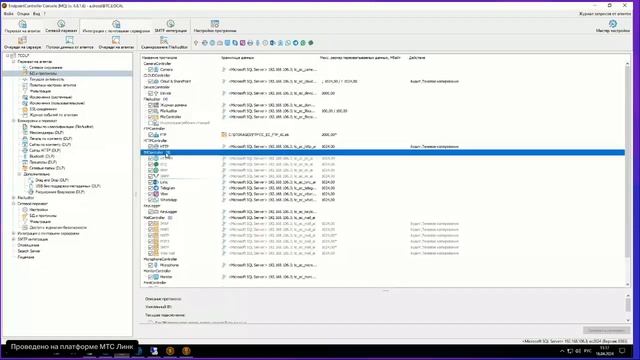Collapse the Дополнительно tree node
The height and width of the screenshot is (360, 640).
19,174
